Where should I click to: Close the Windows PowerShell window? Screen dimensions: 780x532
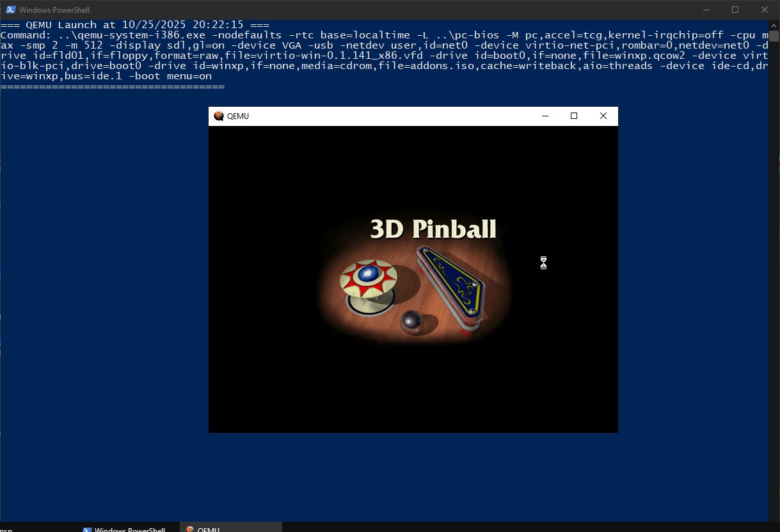point(765,10)
